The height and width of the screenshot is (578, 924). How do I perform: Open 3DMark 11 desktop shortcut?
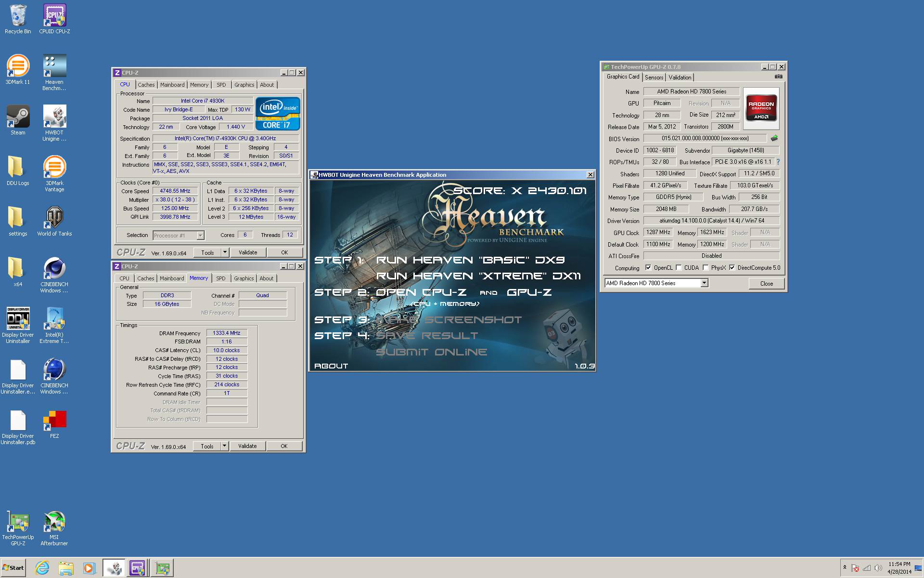tap(18, 70)
